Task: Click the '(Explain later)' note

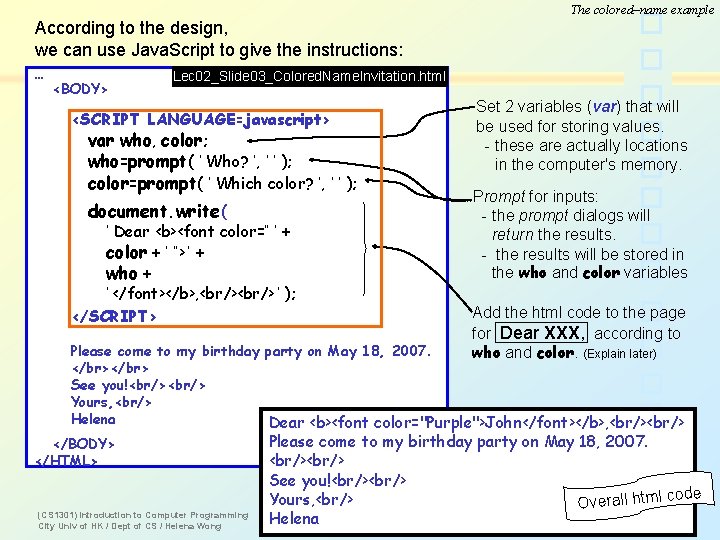Action: [x=620, y=354]
